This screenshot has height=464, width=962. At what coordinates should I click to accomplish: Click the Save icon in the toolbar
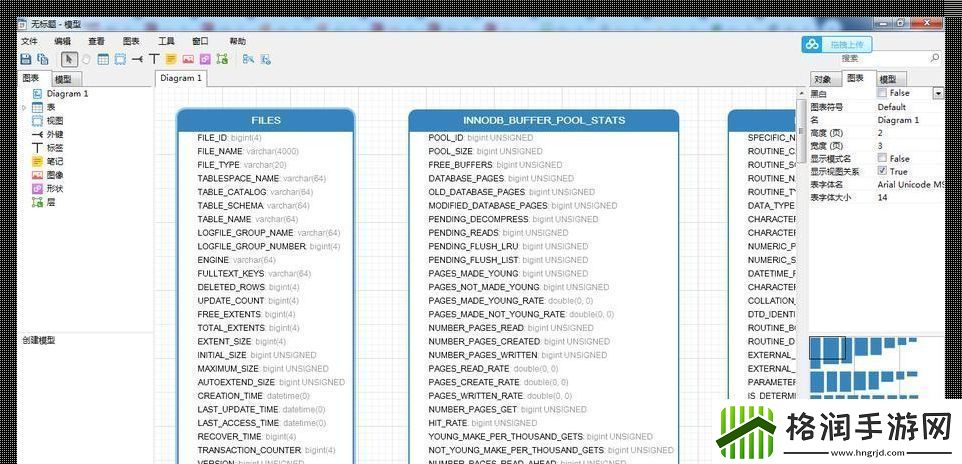click(x=27, y=59)
